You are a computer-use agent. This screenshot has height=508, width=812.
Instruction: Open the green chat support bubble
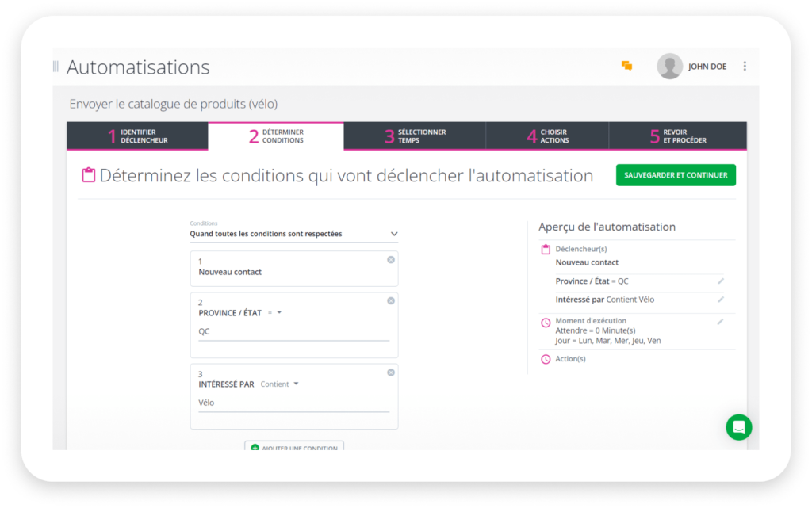(x=738, y=427)
